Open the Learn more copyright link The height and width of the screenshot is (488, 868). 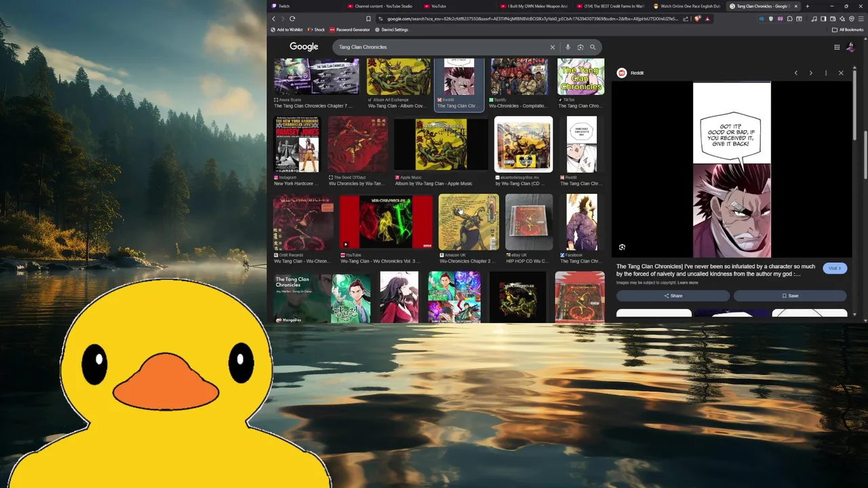tap(688, 283)
